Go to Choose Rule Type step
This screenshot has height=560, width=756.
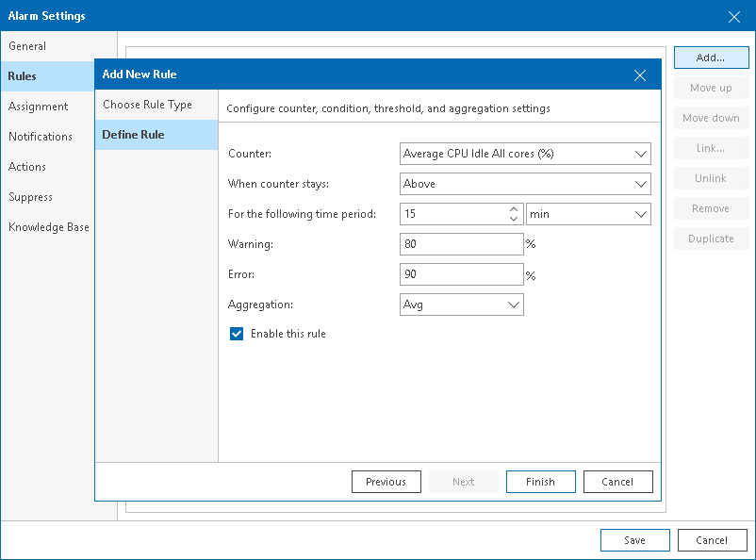147,105
